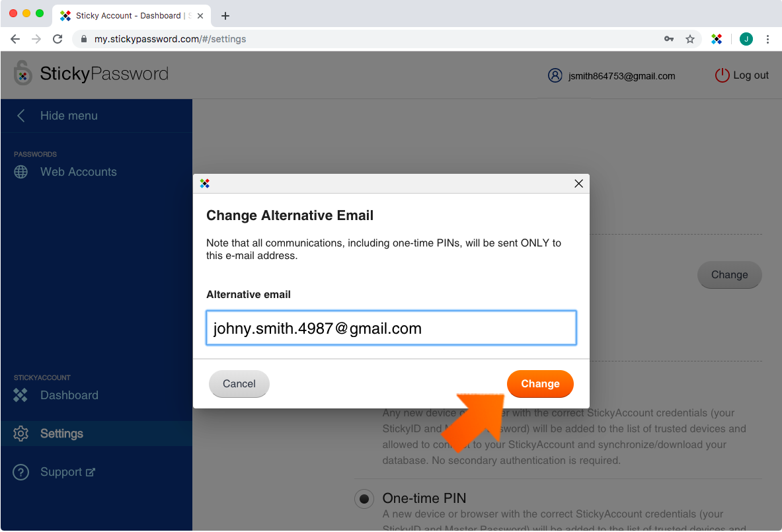Viewport: 782px width, 532px height.
Task: Click the Change Alternative Email heading
Action: (x=290, y=215)
